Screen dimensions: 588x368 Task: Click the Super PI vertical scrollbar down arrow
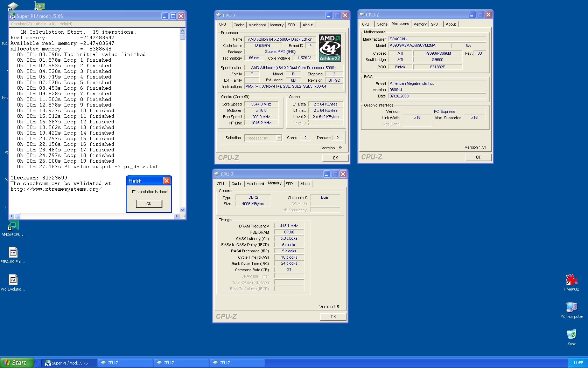(182, 210)
